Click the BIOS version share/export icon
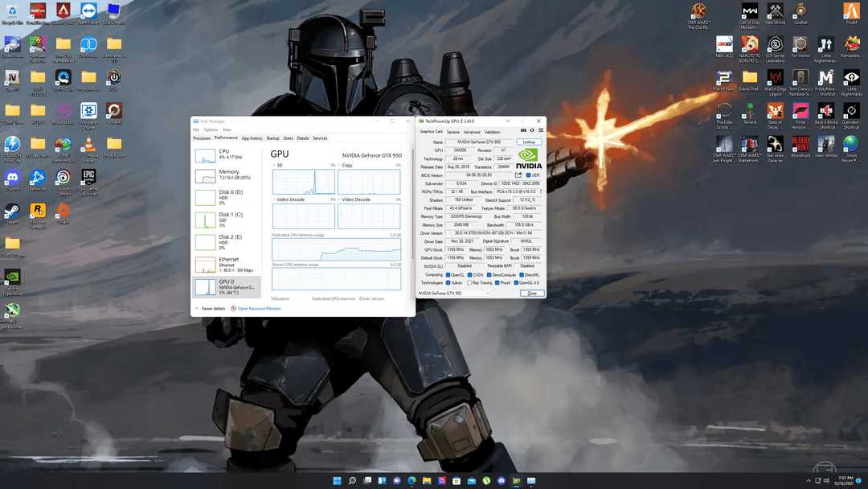This screenshot has height=489, width=868. 518,175
